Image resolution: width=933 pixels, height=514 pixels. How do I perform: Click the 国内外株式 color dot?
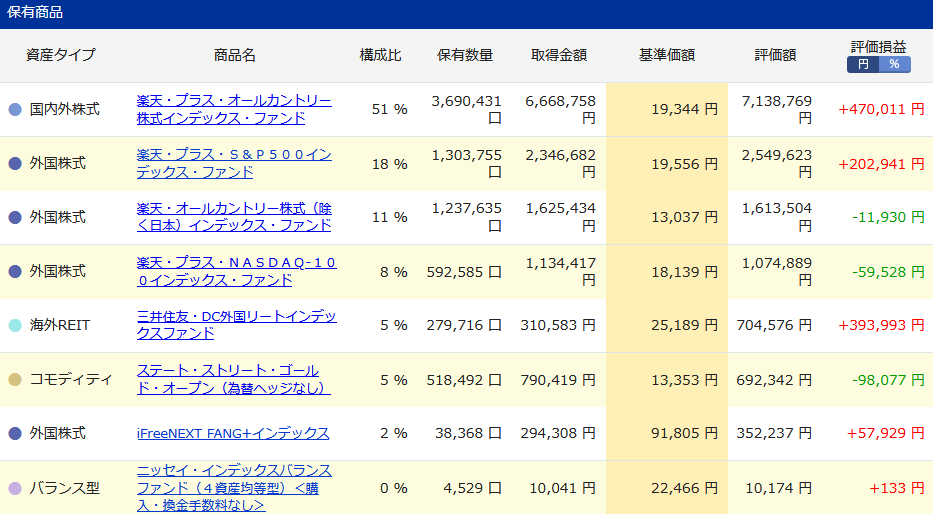[x=15, y=109]
